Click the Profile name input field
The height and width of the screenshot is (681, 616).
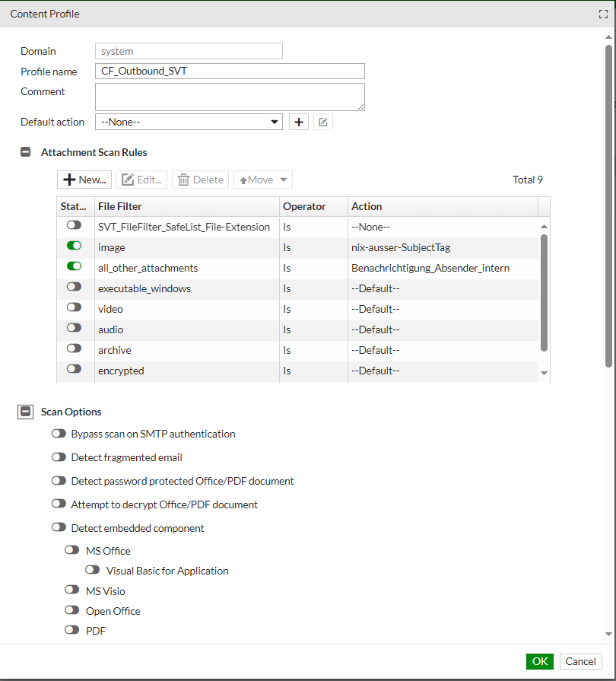coord(230,71)
